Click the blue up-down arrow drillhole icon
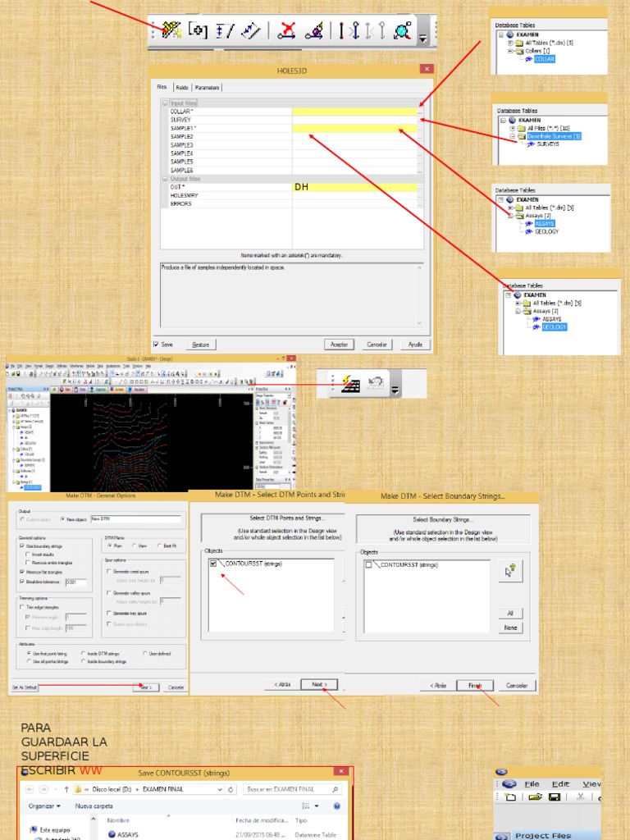Screen dimensions: 630x840 click(355, 31)
